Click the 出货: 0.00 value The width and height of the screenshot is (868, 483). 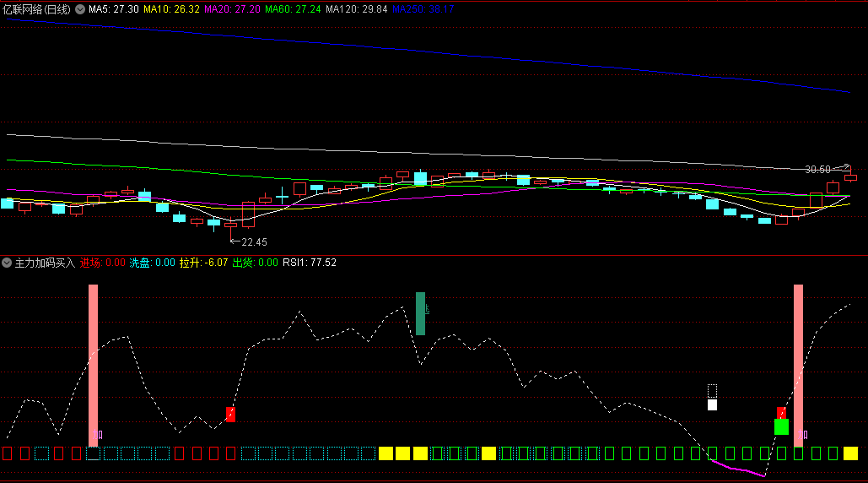pyautogui.click(x=256, y=263)
